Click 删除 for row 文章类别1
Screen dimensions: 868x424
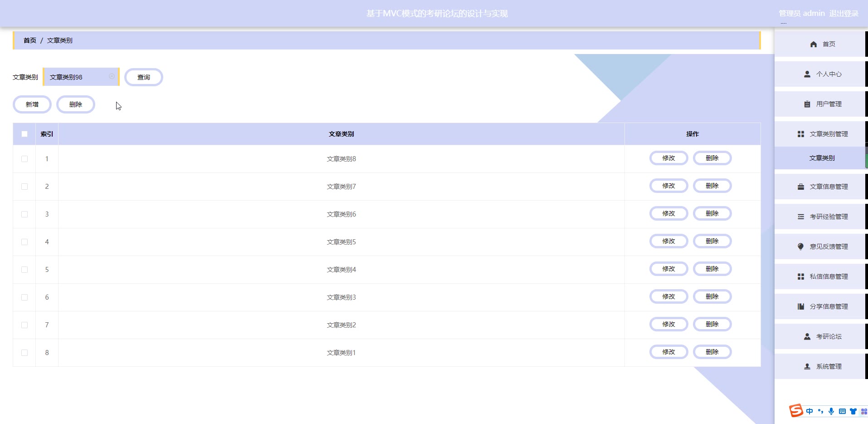point(712,352)
